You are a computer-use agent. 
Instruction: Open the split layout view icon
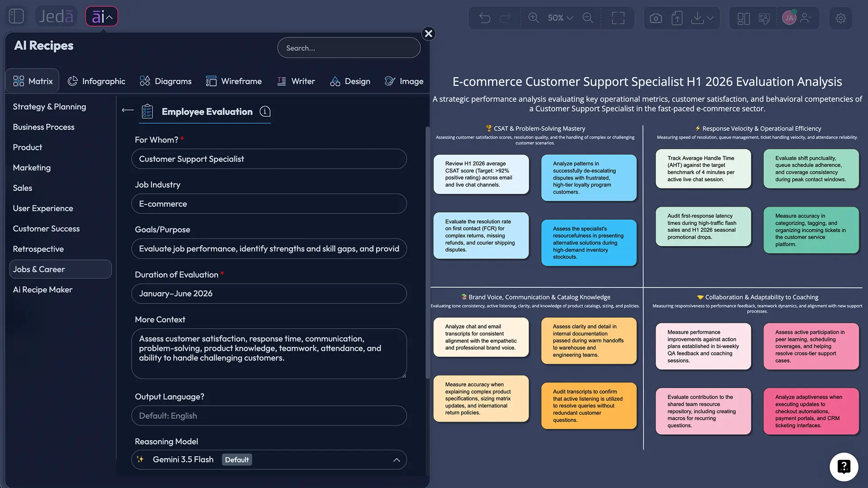[x=743, y=18]
